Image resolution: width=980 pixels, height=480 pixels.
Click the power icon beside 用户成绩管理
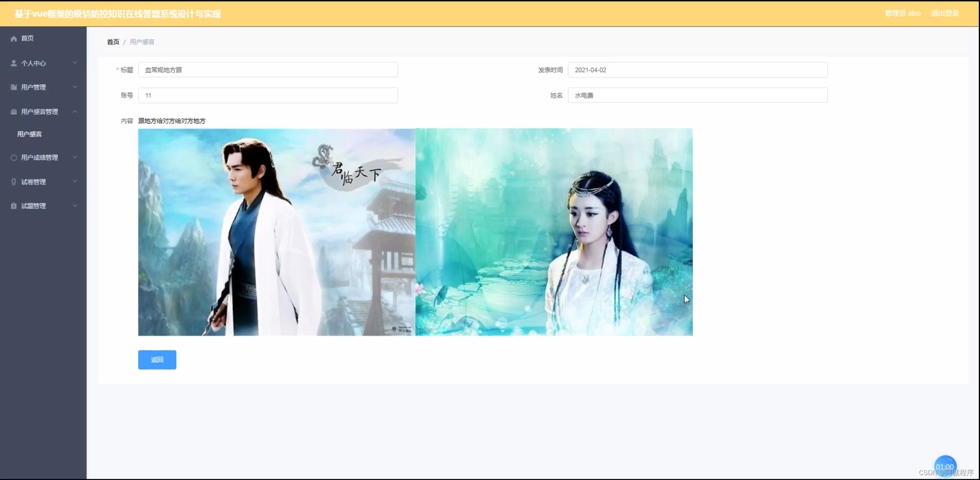click(x=14, y=157)
